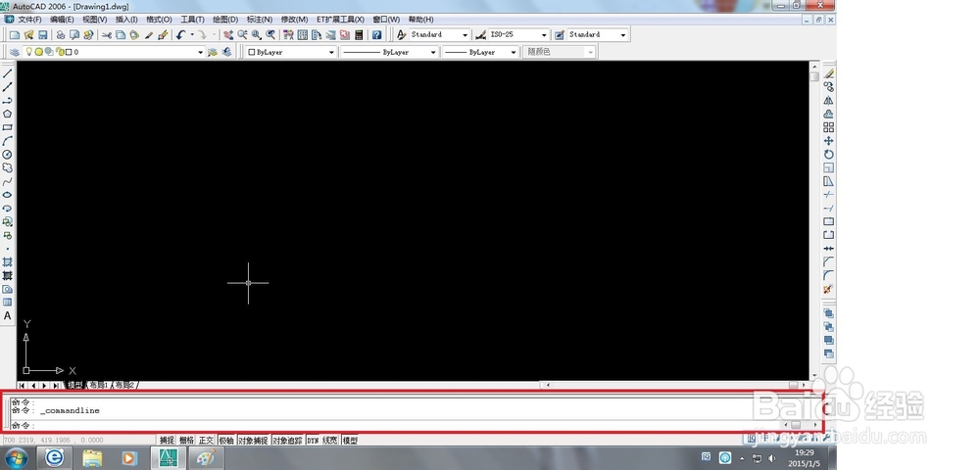Open the ByLayer linetype dropdown
Viewport: 980px width, 470px height.
(432, 53)
